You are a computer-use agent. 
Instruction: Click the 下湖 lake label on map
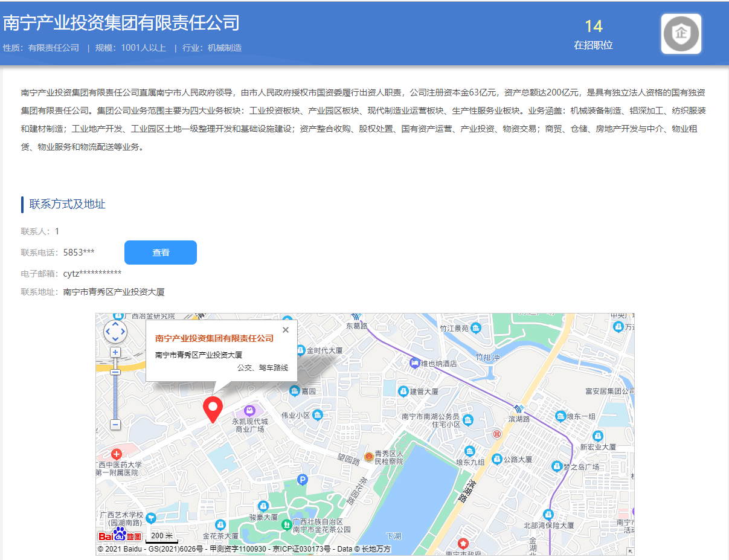pyautogui.click(x=394, y=536)
